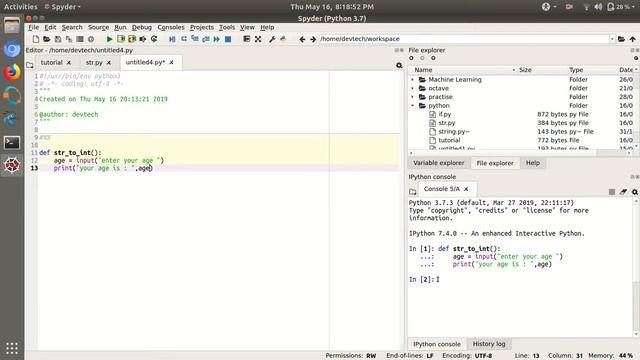Close the Console 5/A tab

[466, 189]
